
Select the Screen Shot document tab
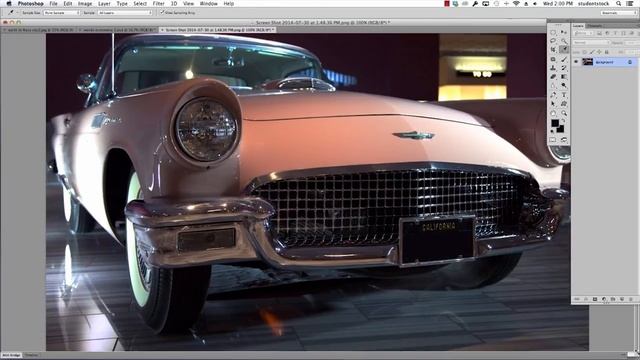[x=218, y=30]
